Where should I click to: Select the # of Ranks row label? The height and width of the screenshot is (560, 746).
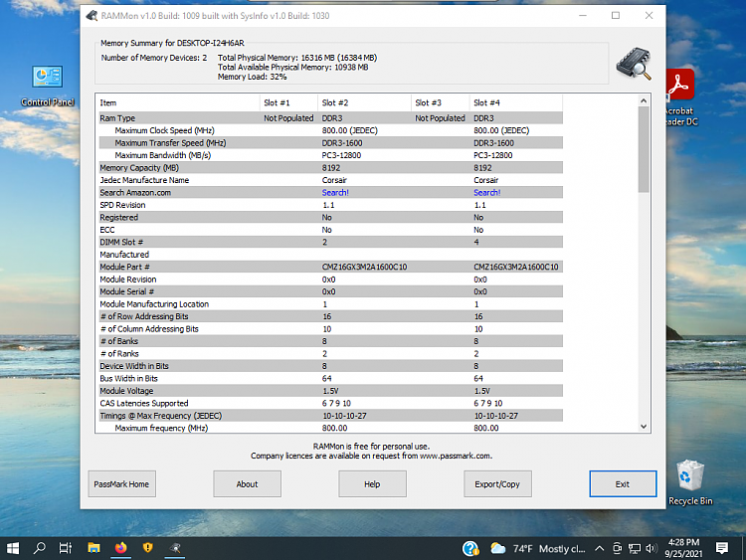pyautogui.click(x=119, y=354)
